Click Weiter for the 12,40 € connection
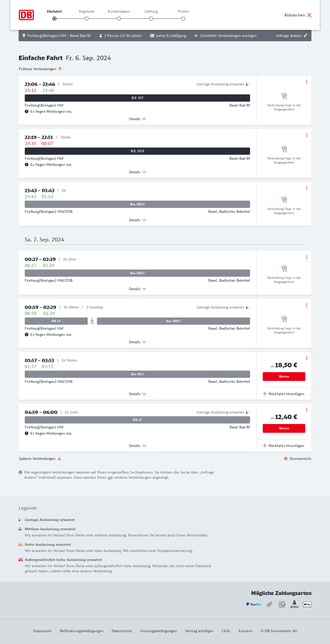 [x=284, y=428]
